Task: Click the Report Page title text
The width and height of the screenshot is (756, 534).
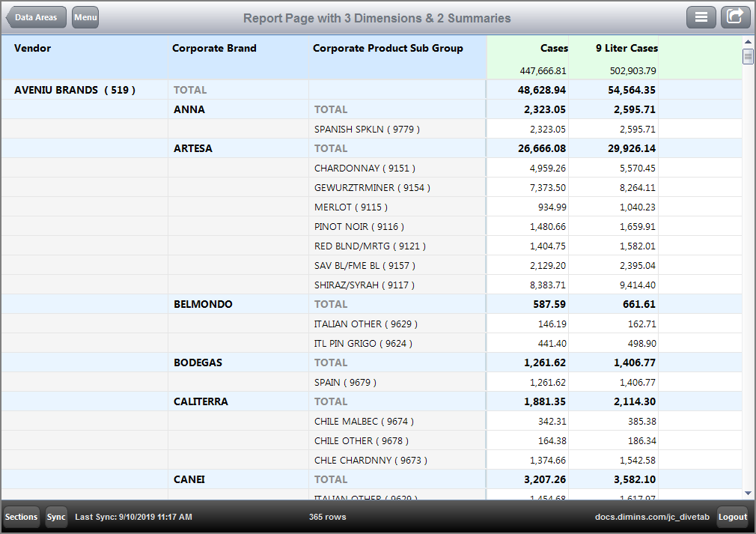Action: (x=377, y=18)
